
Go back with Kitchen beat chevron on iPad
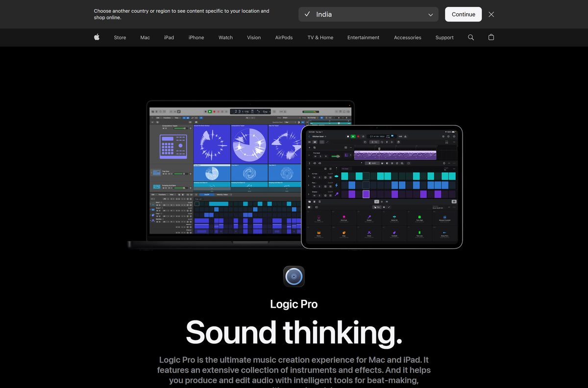[309, 136]
